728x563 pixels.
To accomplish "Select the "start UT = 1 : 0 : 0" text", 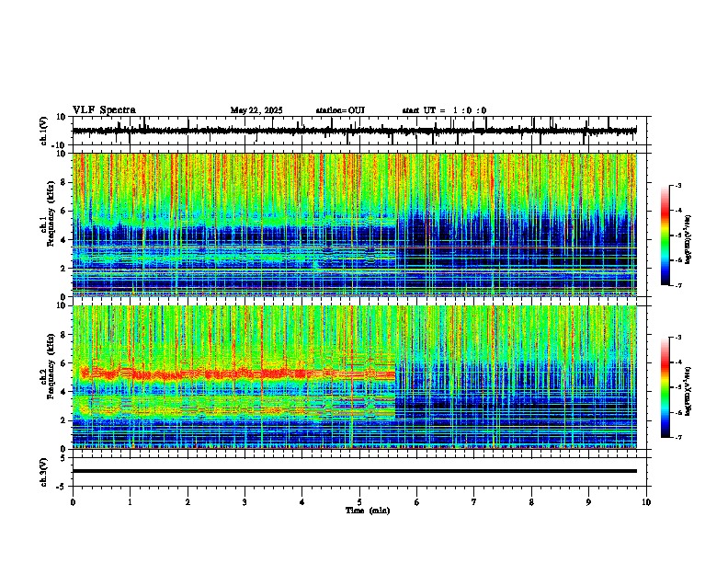I will pyautogui.click(x=444, y=110).
